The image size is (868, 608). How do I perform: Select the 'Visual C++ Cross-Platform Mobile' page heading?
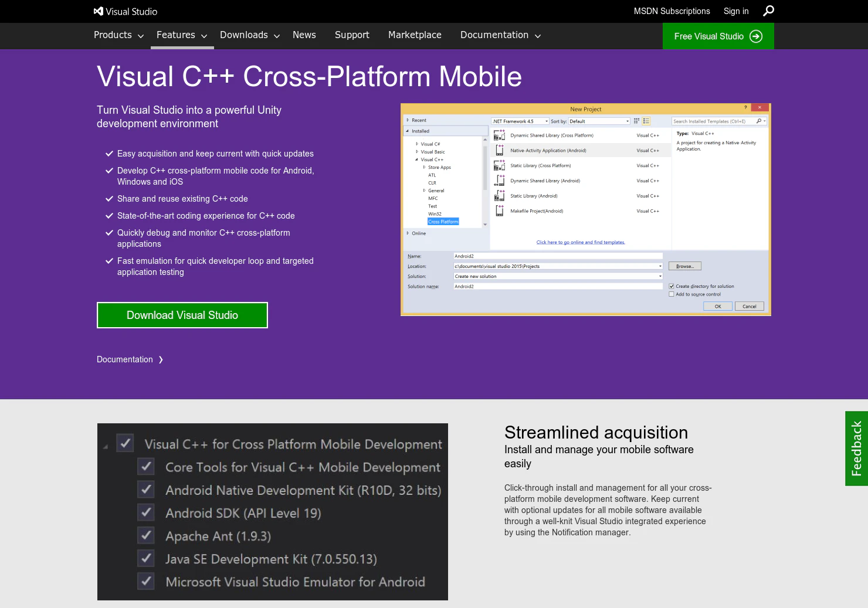(x=309, y=77)
